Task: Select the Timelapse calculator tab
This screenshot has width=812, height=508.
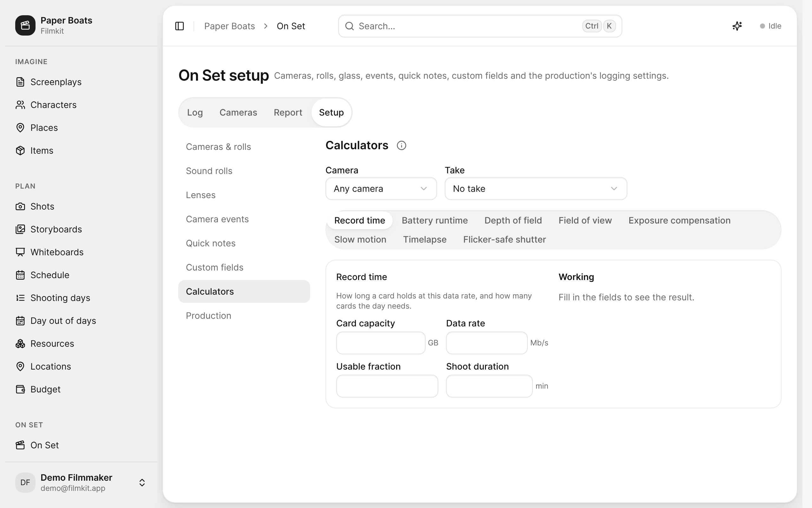Action: pos(424,239)
